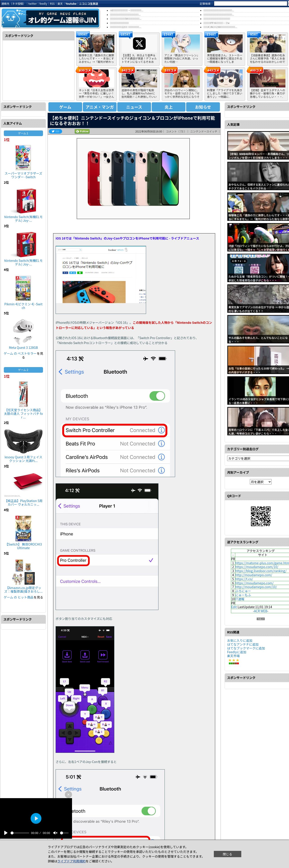Open the ライブドア利用規約 link in cookie banner
This screenshot has height=868, width=289.
coord(71,861)
